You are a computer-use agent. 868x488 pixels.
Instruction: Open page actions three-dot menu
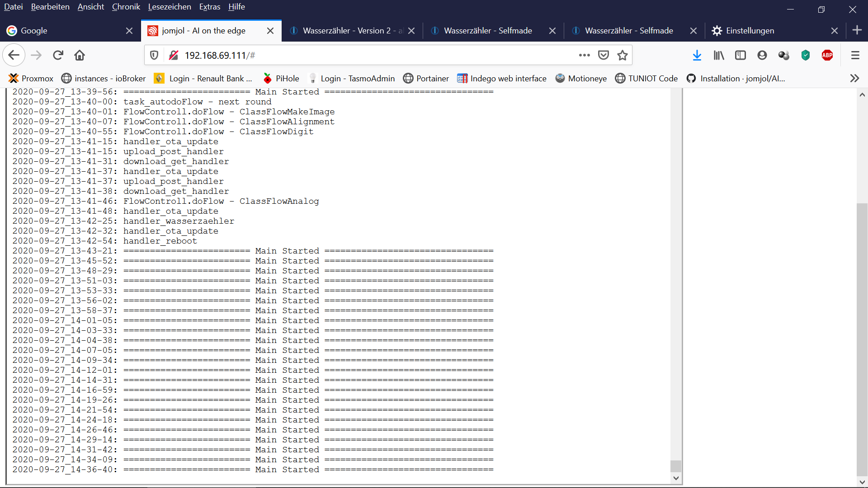584,55
